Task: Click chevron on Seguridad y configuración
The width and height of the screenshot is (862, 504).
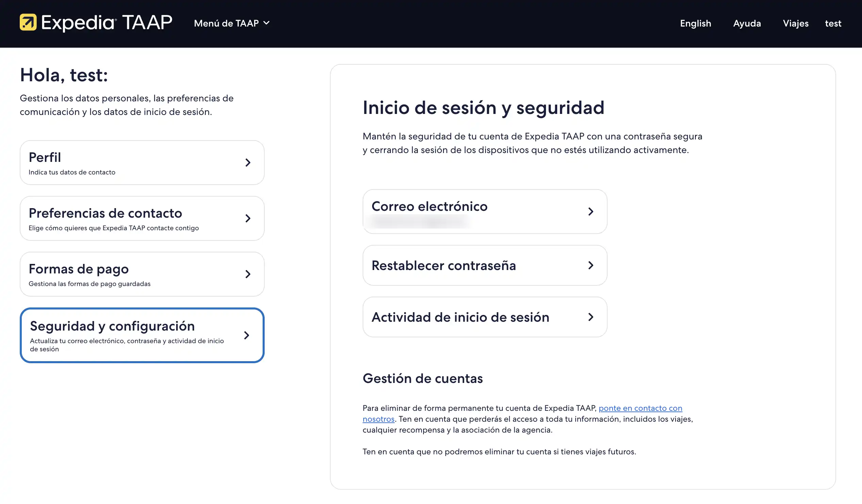Action: (247, 335)
